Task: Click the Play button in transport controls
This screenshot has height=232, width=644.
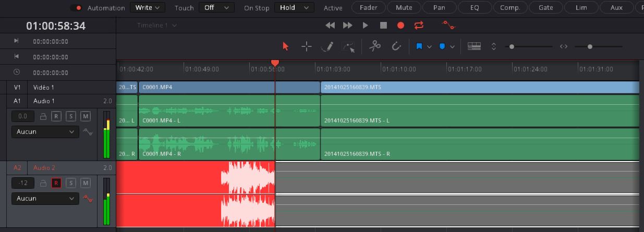Action: point(365,25)
